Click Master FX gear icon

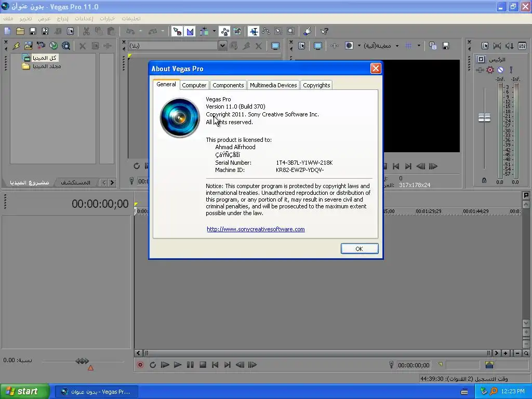pyautogui.click(x=490, y=70)
